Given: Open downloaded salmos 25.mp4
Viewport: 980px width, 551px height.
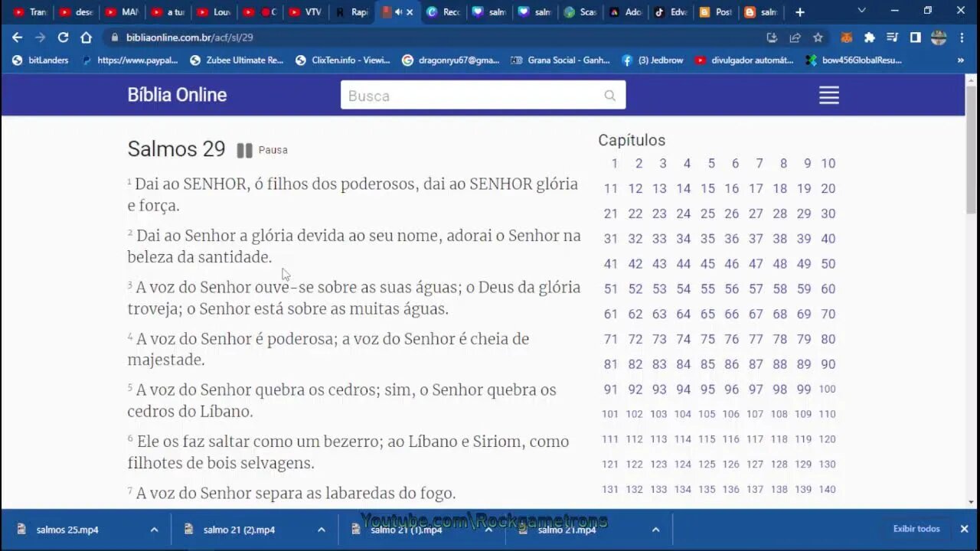Looking at the screenshot, I should pos(67,530).
